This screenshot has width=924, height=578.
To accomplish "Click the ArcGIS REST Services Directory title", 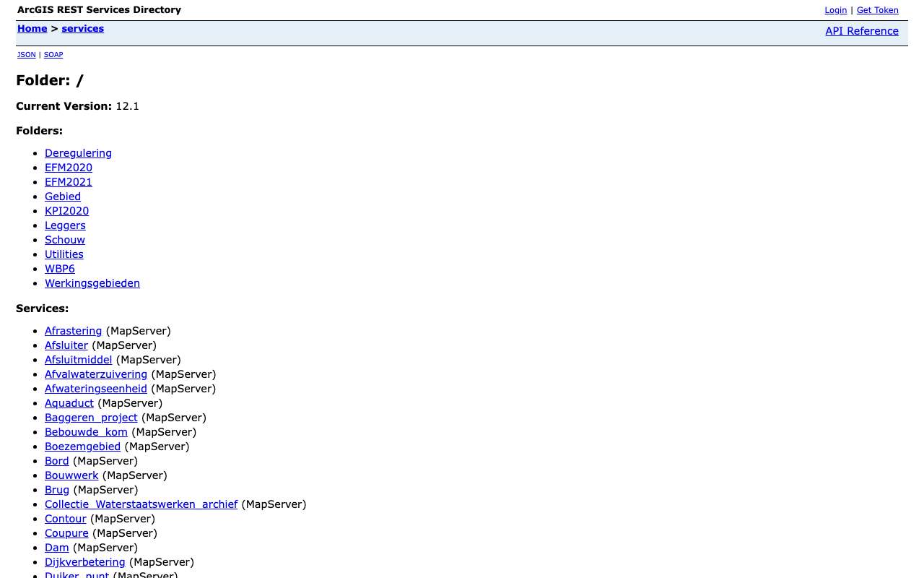I will (x=99, y=10).
